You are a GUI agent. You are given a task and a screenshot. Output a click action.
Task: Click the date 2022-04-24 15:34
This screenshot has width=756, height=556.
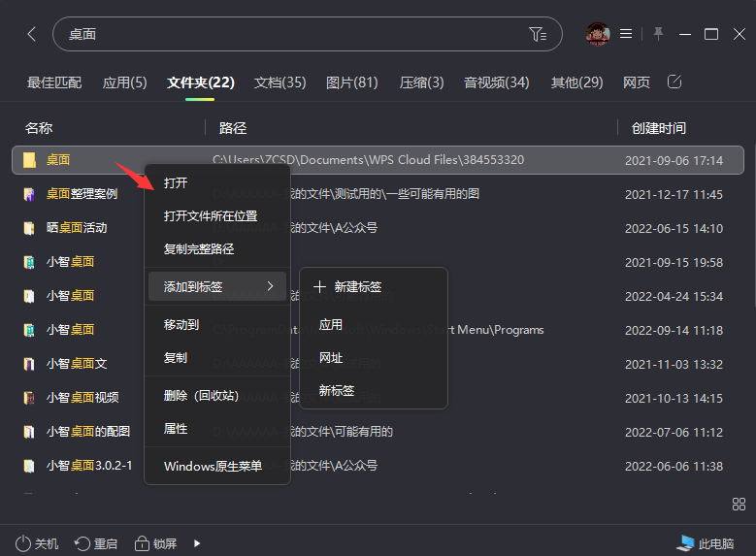pyautogui.click(x=674, y=297)
